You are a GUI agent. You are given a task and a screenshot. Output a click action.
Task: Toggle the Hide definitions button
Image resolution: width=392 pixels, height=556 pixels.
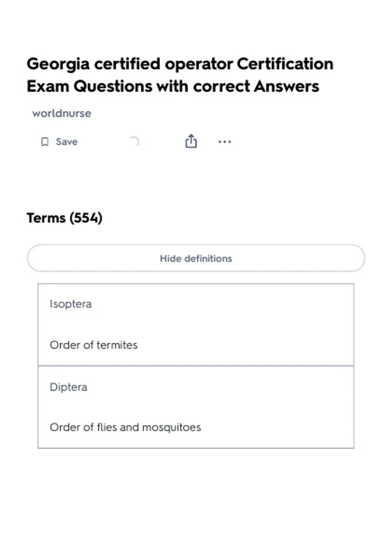click(196, 258)
